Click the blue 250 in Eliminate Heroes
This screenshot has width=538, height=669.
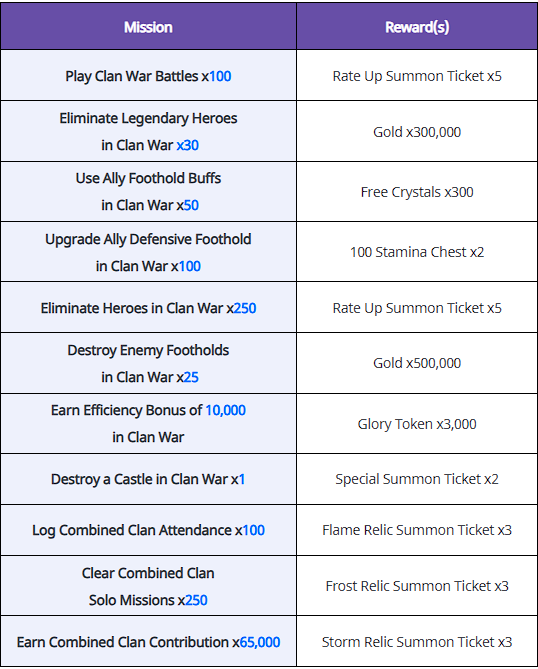click(245, 308)
